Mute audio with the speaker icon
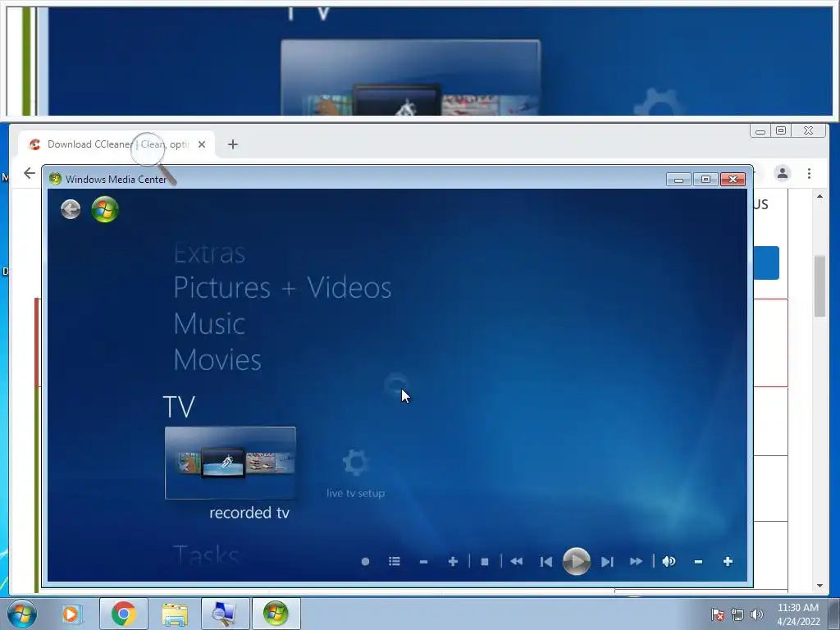The height and width of the screenshot is (630, 840). (x=669, y=561)
